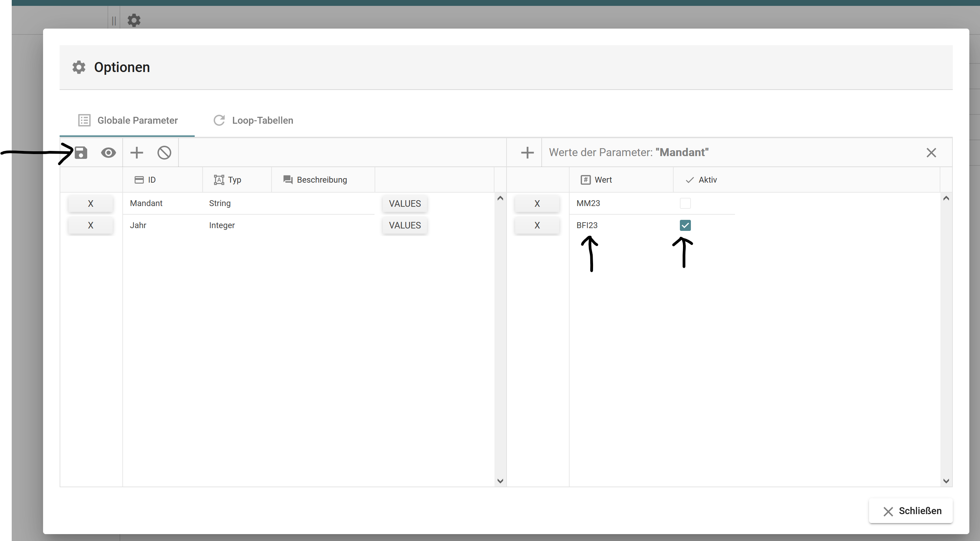Click the BFI23 value cell
Image resolution: width=980 pixels, height=541 pixels.
click(x=587, y=225)
